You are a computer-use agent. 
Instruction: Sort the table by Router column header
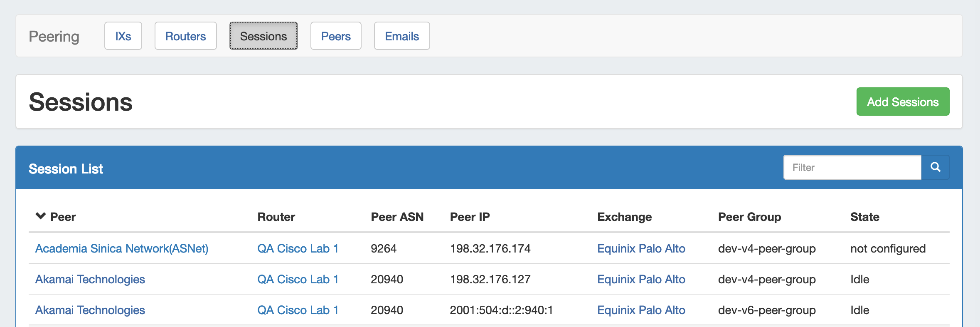pyautogui.click(x=276, y=217)
